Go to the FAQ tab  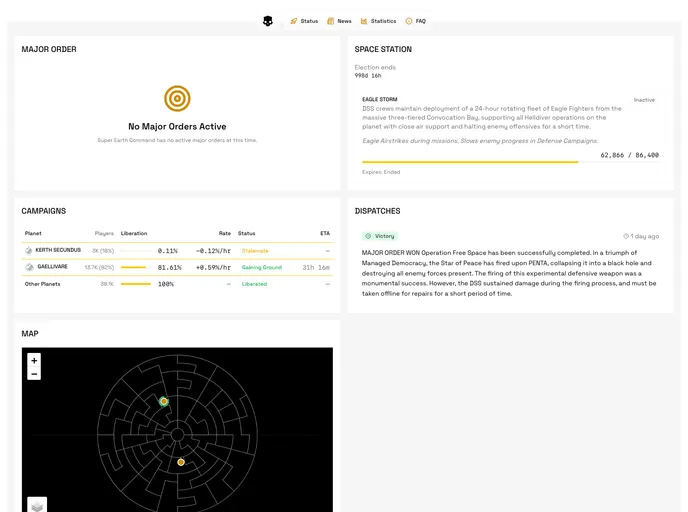point(416,21)
